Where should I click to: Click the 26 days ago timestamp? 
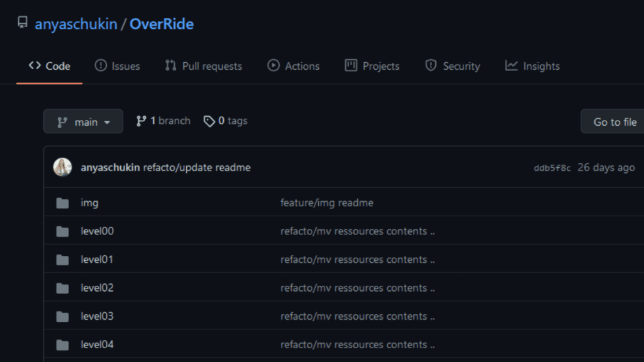point(606,167)
